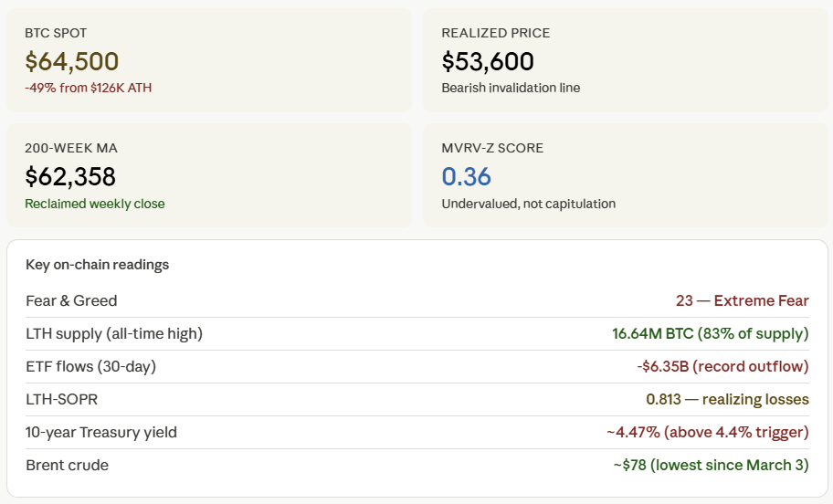Select the Fear & Greed row label

coord(71,300)
